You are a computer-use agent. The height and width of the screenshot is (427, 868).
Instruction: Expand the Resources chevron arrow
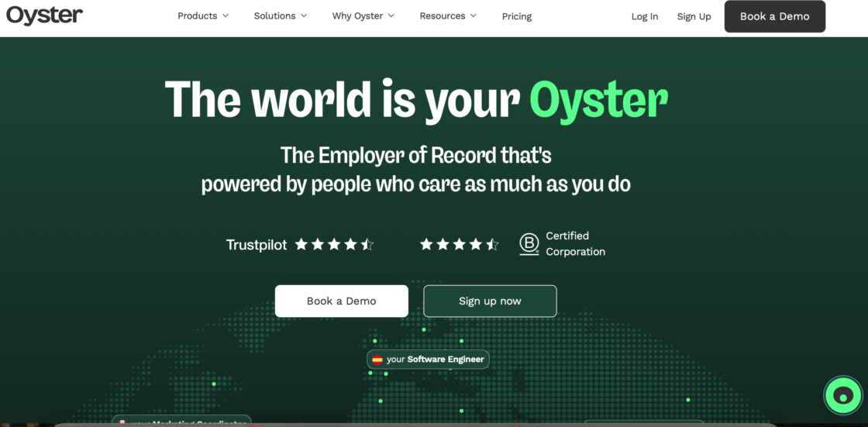pos(474,16)
